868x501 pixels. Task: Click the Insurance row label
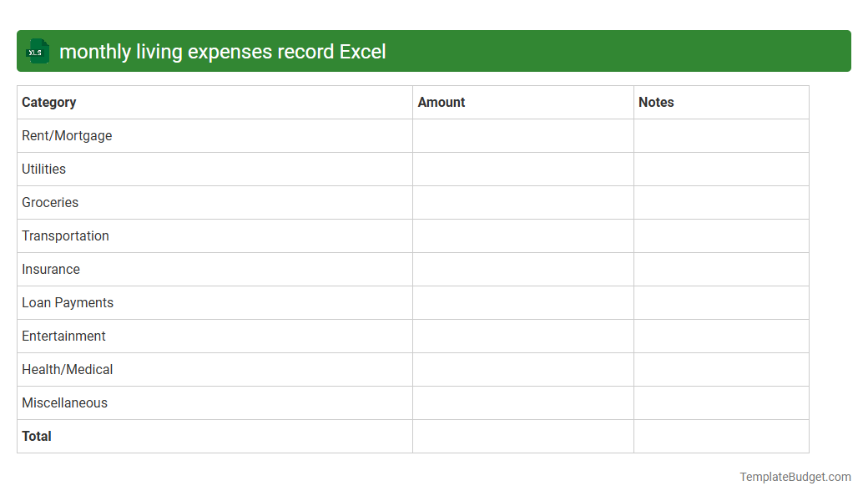tap(51, 269)
